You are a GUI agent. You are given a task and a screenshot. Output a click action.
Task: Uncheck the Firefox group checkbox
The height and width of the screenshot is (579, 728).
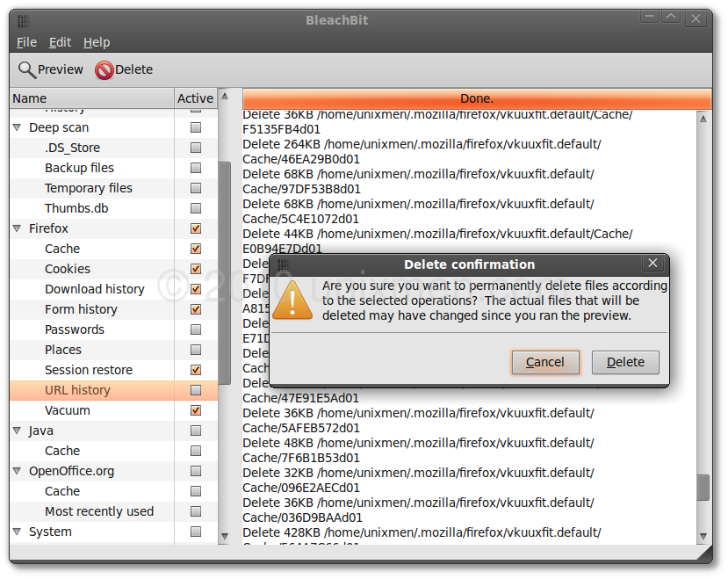(x=196, y=228)
